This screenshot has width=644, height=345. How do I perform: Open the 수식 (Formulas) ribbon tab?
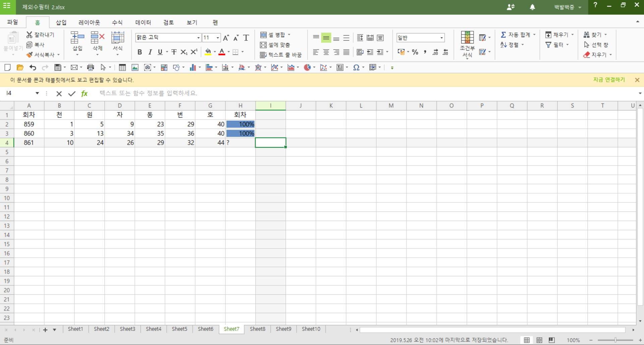click(x=117, y=22)
